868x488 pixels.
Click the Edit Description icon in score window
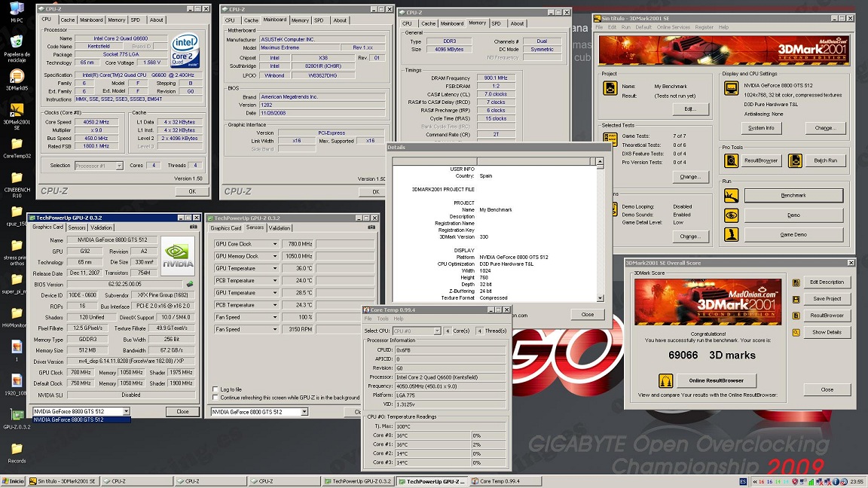point(796,282)
